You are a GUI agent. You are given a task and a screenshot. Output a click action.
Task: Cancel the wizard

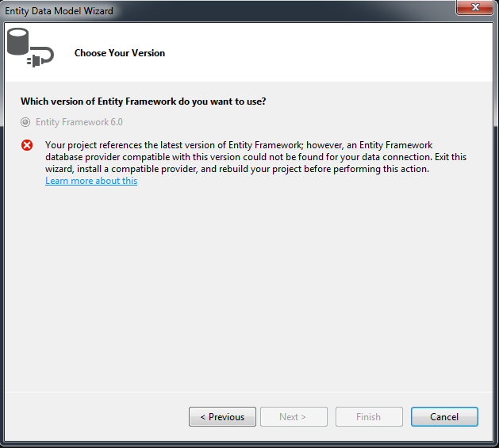pyautogui.click(x=444, y=416)
